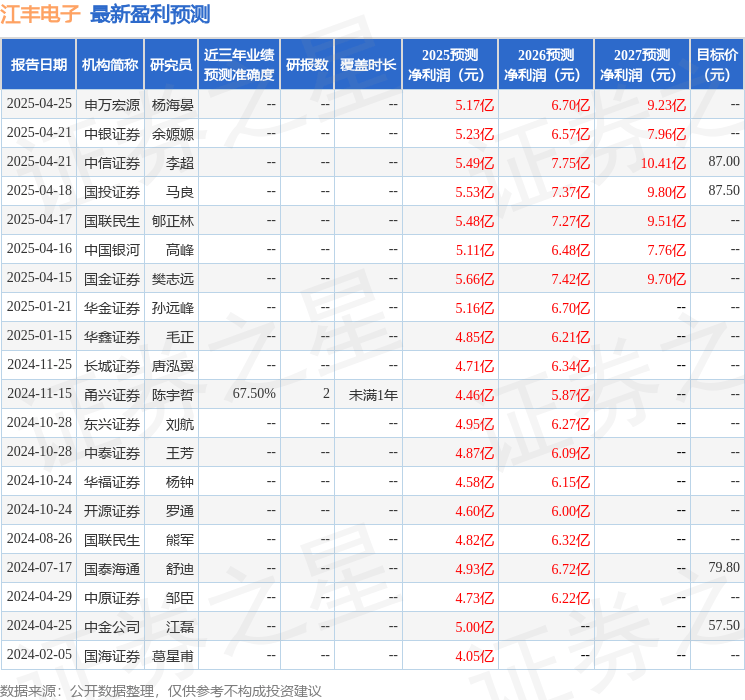
Task: Click the 研报数 column header
Action: pyautogui.click(x=307, y=65)
